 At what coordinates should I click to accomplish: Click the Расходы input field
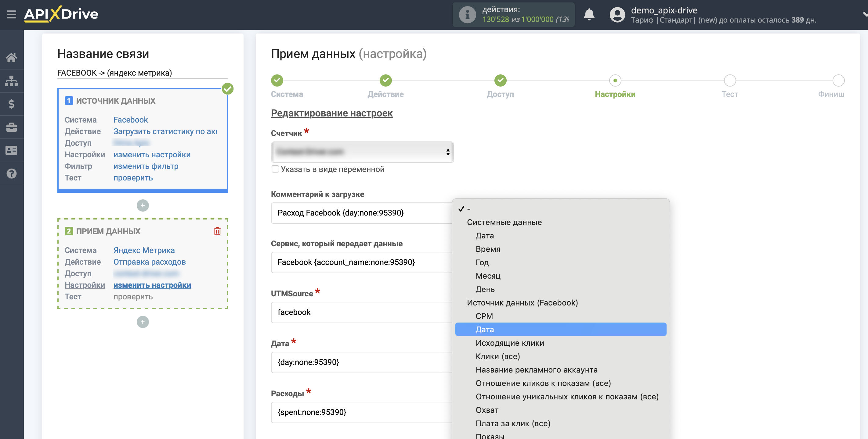pos(362,412)
